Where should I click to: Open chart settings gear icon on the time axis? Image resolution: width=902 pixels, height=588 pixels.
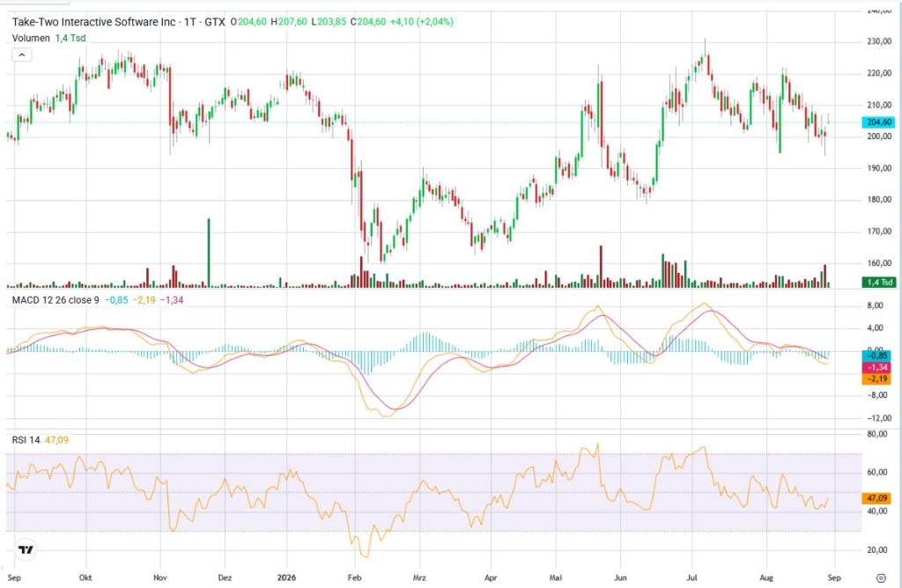coord(881,577)
